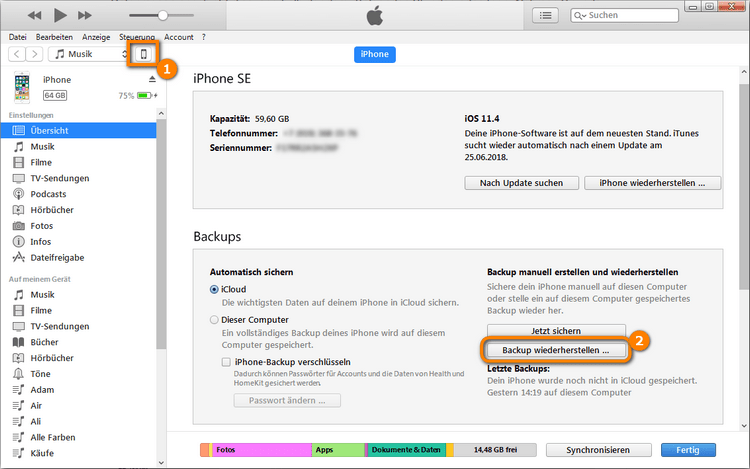Click the Musik icon under Auf meinem Gerät
The height and width of the screenshot is (469, 750).
[x=18, y=294]
